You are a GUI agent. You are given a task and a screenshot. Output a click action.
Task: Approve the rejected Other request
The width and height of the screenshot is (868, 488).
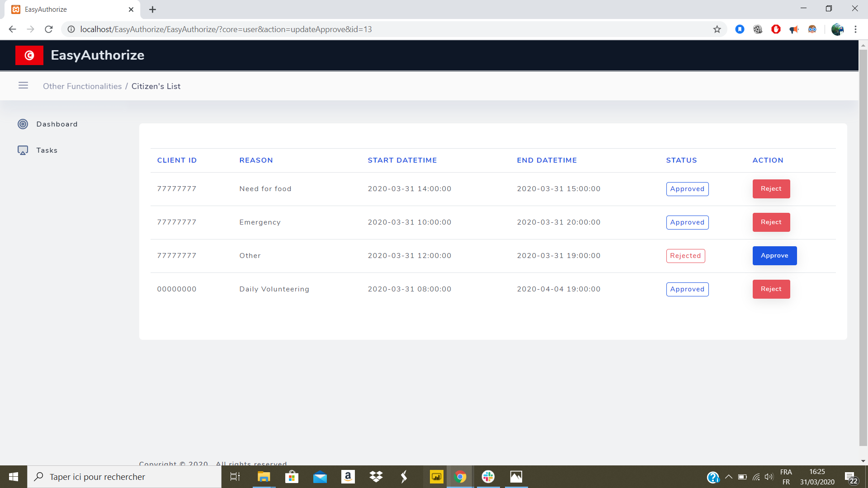pyautogui.click(x=774, y=256)
